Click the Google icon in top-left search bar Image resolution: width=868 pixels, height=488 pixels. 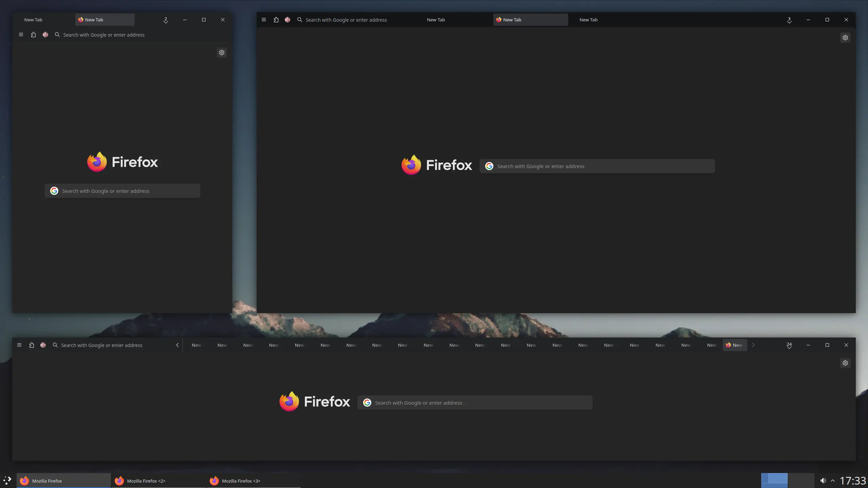(54, 190)
